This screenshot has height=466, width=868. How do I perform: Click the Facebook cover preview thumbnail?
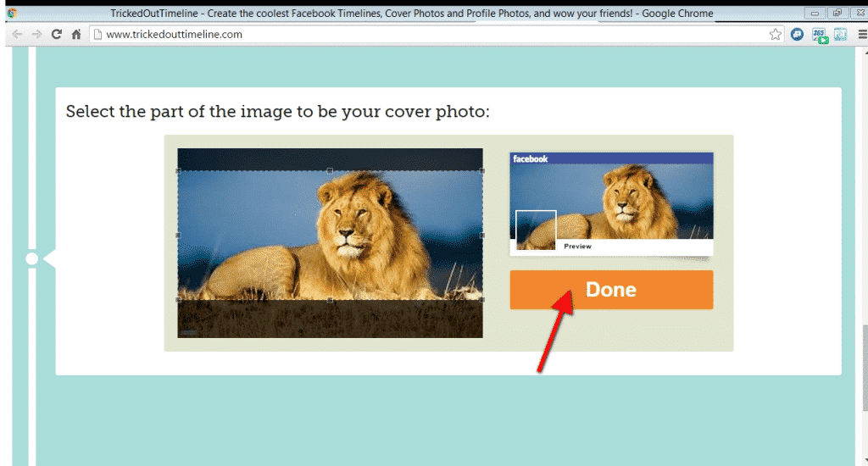[611, 203]
